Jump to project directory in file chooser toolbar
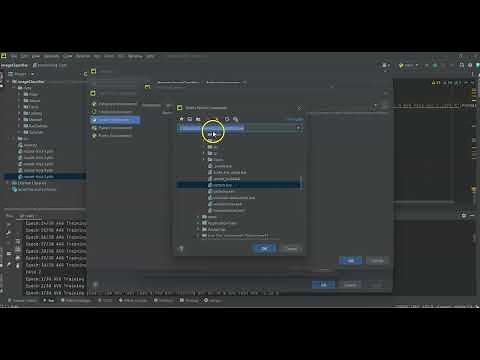480x360 pixels. point(198,119)
